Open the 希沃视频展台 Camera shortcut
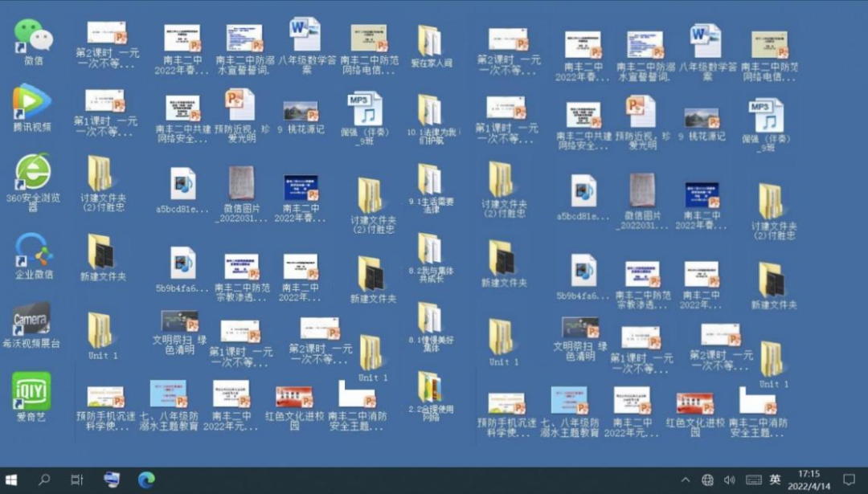 pos(32,320)
